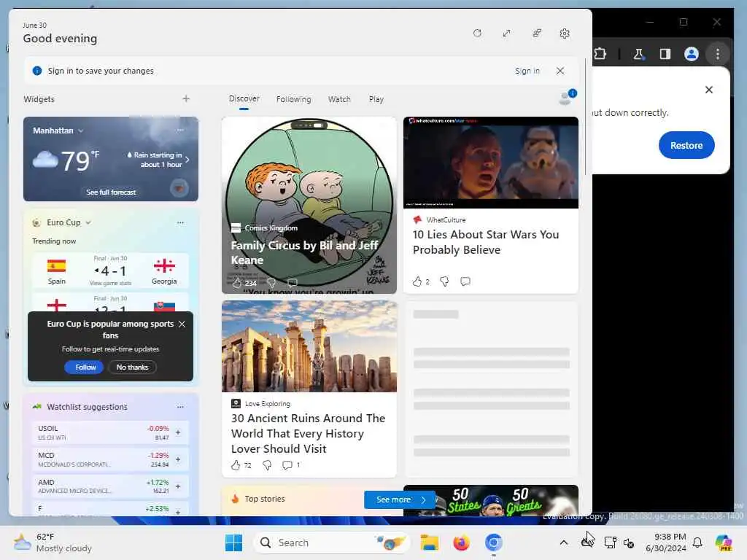747x560 pixels.
Task: Like the Ancient Ruins article
Action: click(x=236, y=464)
